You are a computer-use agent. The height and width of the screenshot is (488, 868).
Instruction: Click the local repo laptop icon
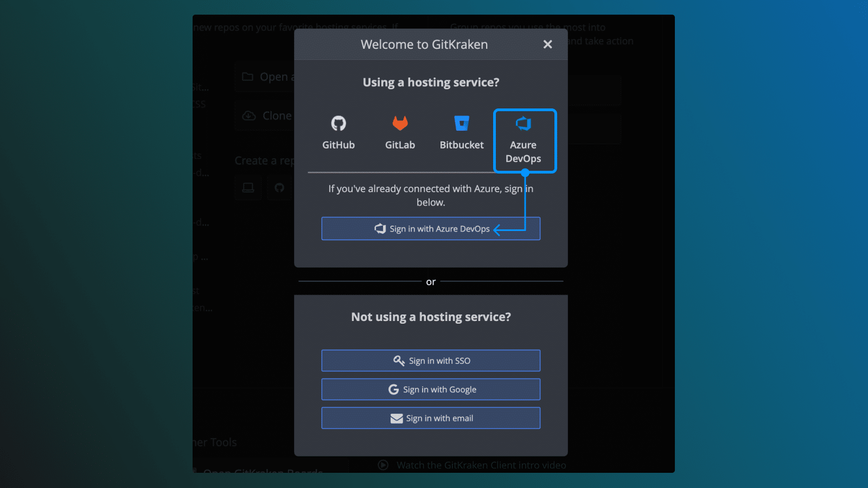pyautogui.click(x=248, y=188)
